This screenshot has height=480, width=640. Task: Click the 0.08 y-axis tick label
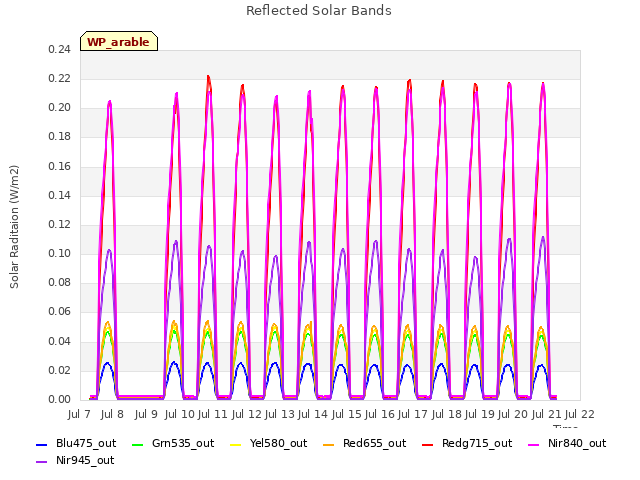click(60, 282)
